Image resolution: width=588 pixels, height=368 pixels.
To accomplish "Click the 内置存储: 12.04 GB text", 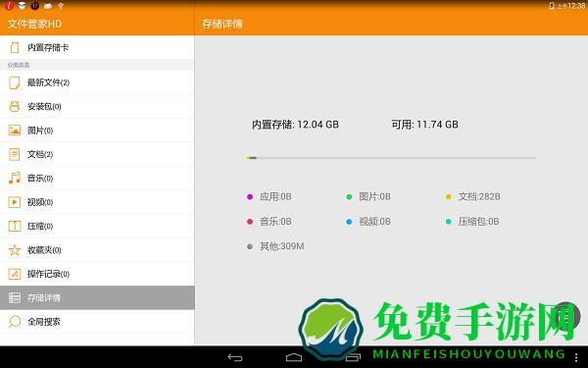I will [295, 125].
